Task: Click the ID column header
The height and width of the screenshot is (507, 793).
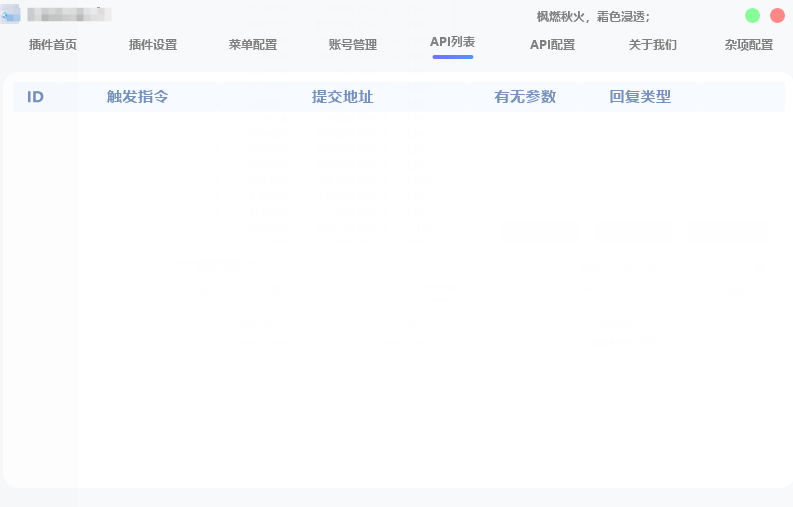Action: click(35, 97)
